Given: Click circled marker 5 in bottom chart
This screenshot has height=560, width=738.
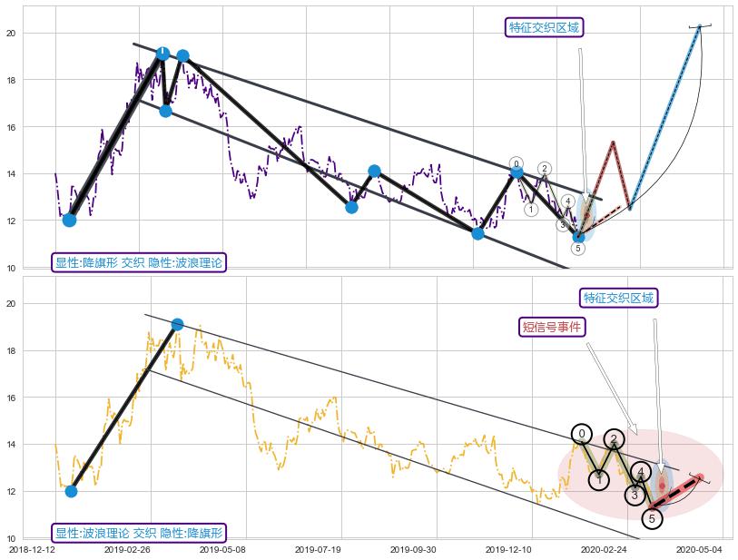Looking at the screenshot, I should [x=652, y=518].
